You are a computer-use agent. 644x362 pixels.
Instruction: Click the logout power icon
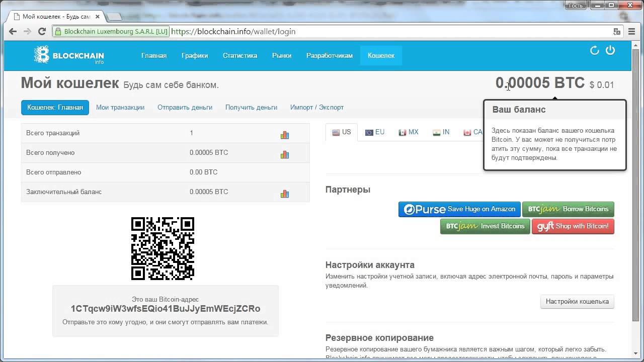(x=610, y=50)
